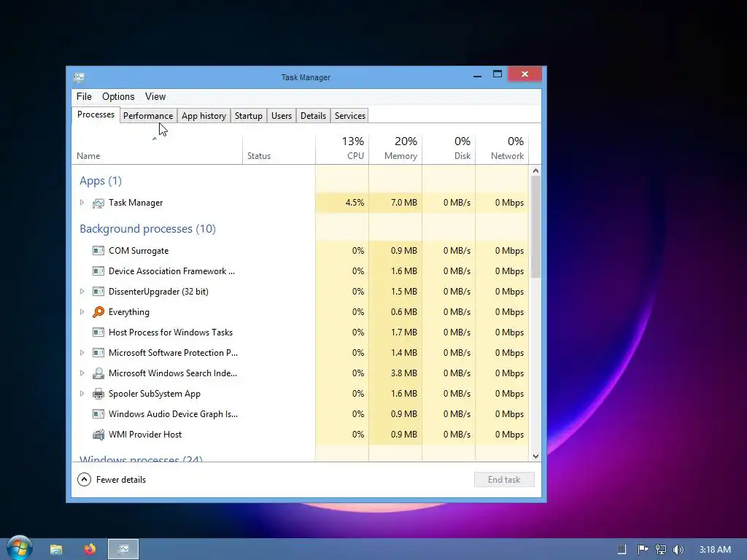Click the Task Manager title bar icon

click(79, 77)
